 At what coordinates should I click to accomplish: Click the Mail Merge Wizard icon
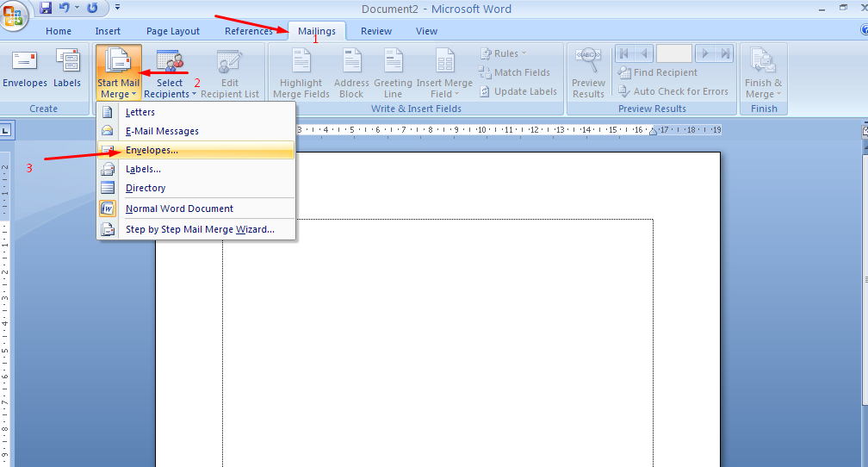coord(108,229)
